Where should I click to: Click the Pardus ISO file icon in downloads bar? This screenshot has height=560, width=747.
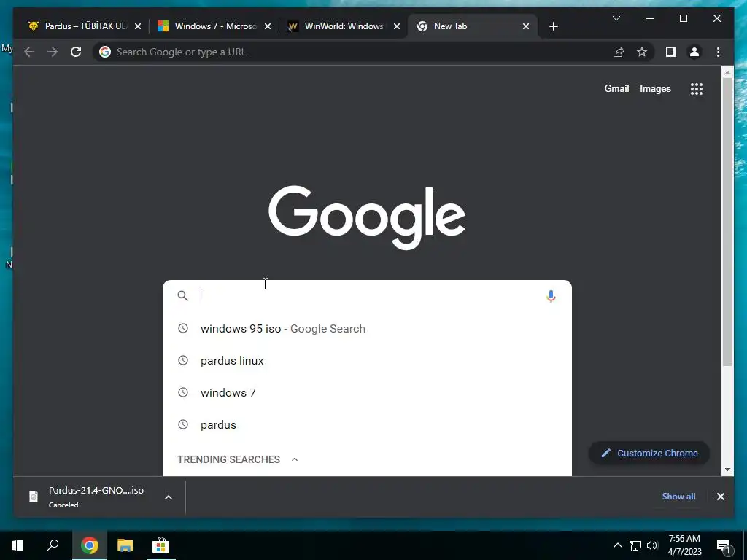34,497
